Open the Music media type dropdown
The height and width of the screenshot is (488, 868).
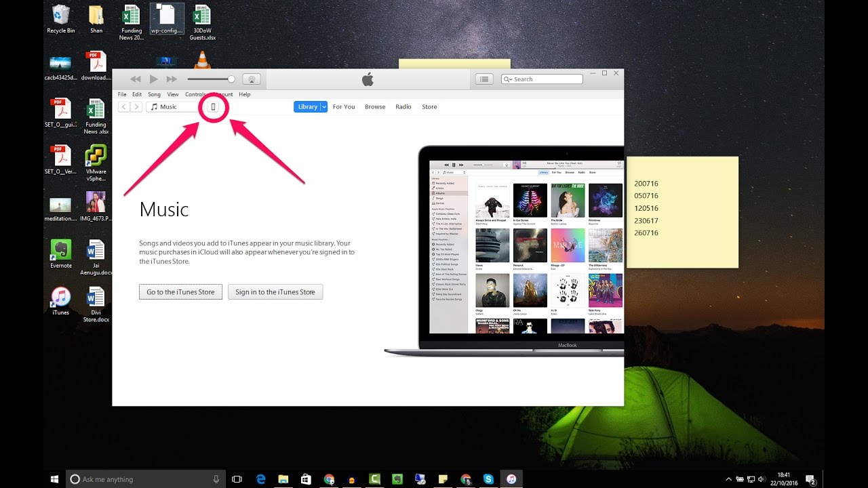pos(174,107)
